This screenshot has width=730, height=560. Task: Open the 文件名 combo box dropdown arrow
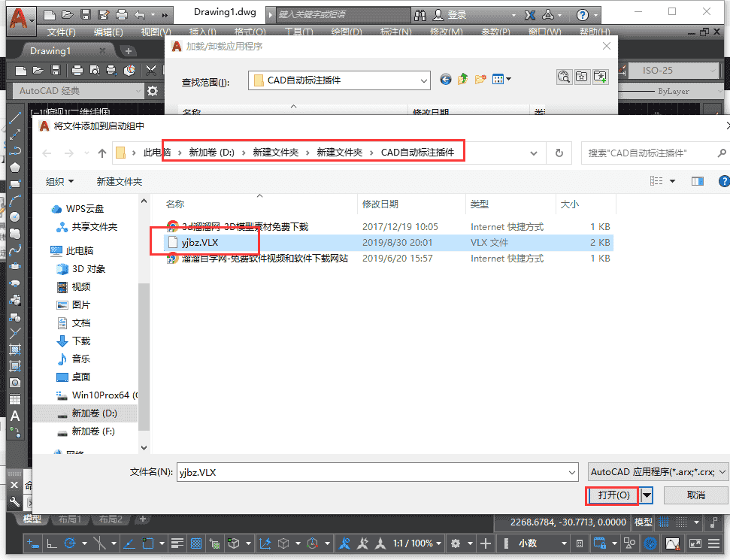point(572,473)
